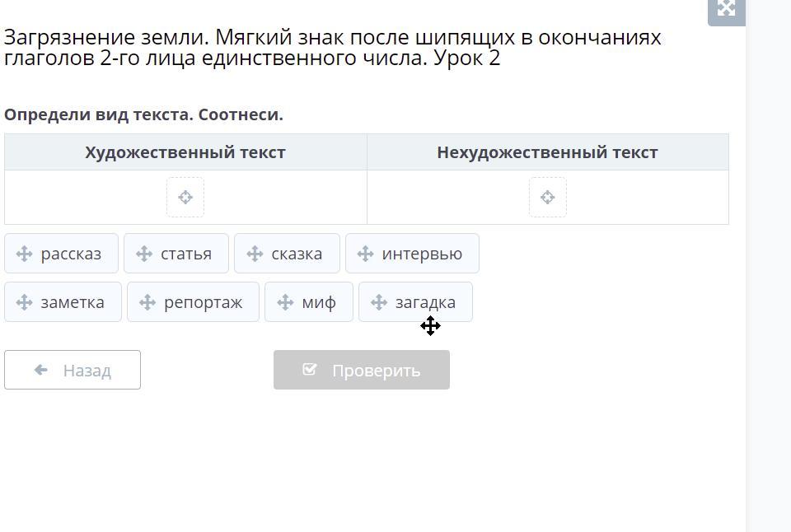Screen dimensions: 791x532
Task: Select the word интервью
Action: tap(422, 254)
